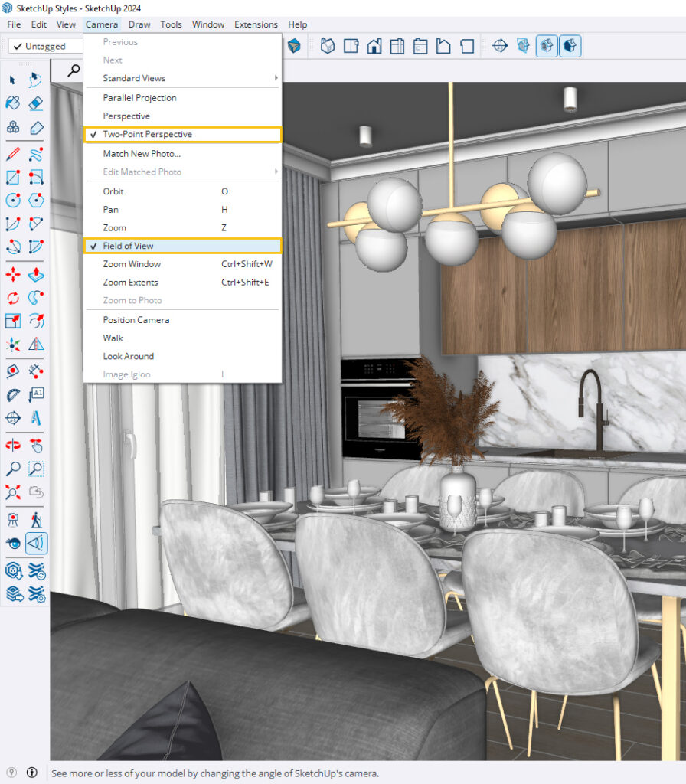Open the Untagged tag dropdown

click(44, 47)
